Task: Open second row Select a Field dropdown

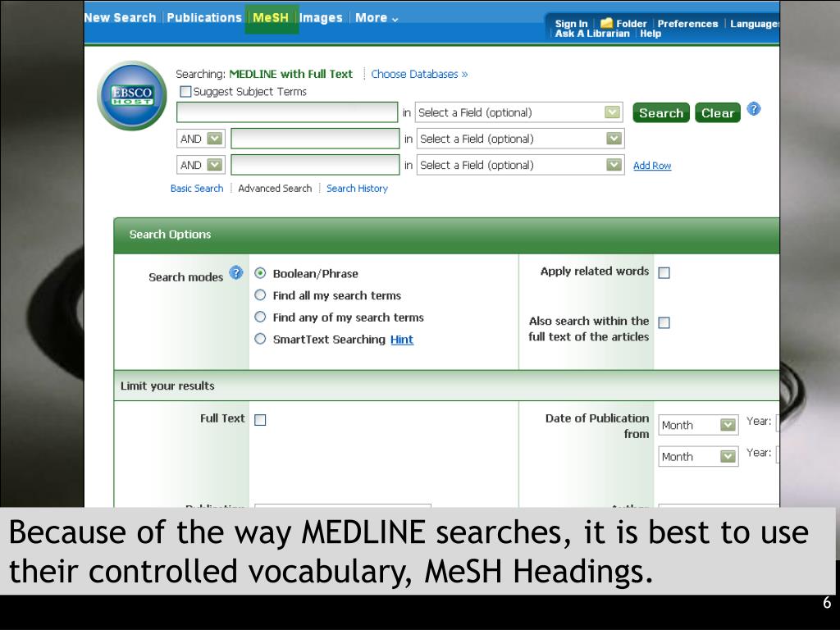Action: (520, 139)
